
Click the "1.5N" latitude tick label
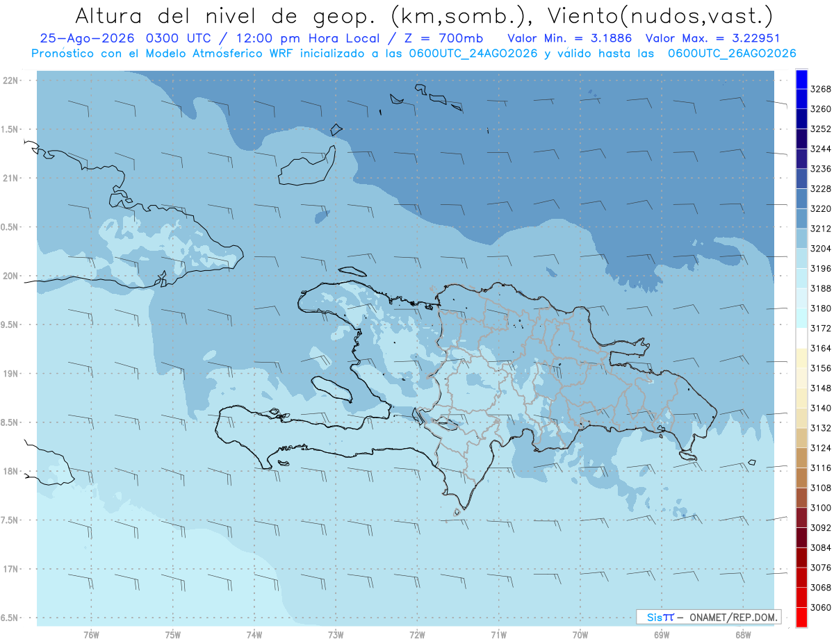click(x=9, y=129)
